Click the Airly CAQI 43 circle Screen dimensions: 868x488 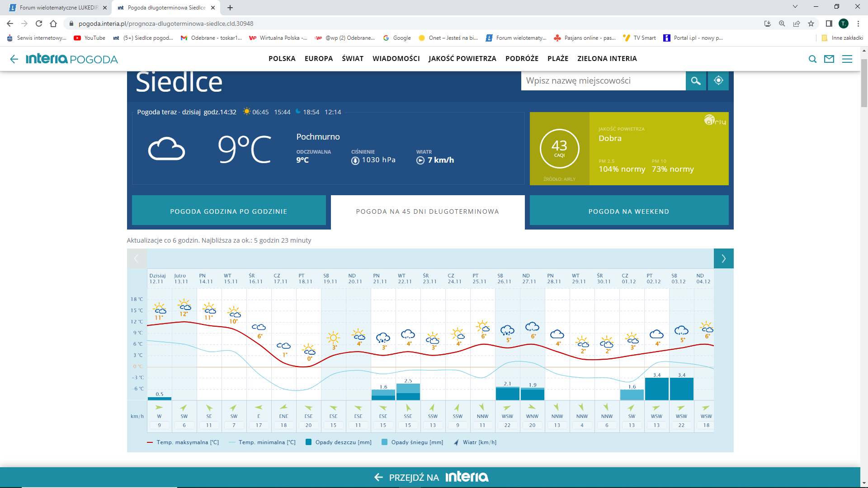(x=559, y=148)
